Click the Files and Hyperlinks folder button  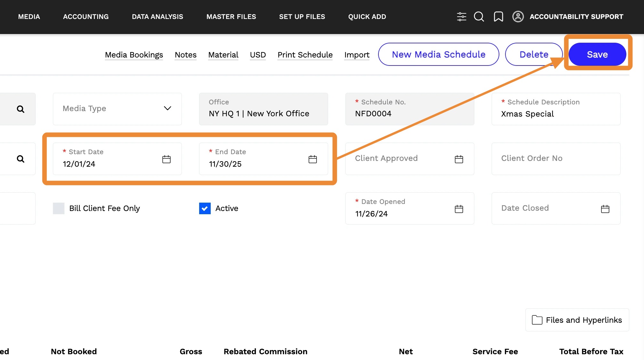pos(577,320)
